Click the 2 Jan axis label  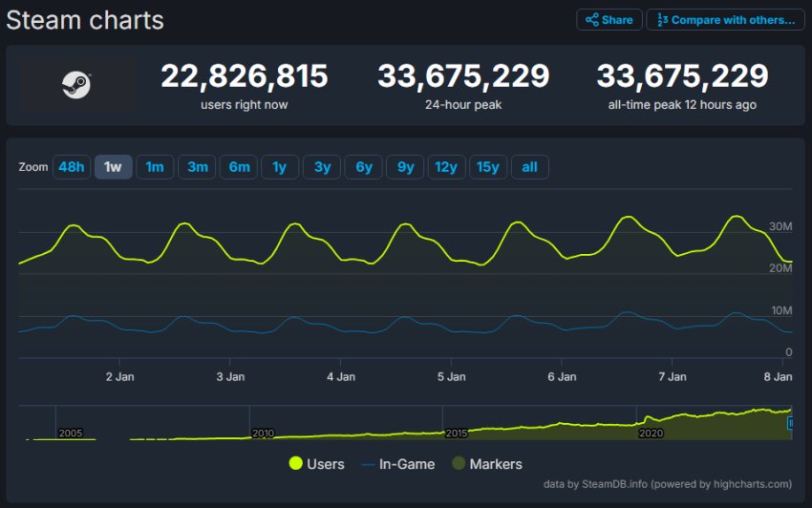tap(119, 377)
